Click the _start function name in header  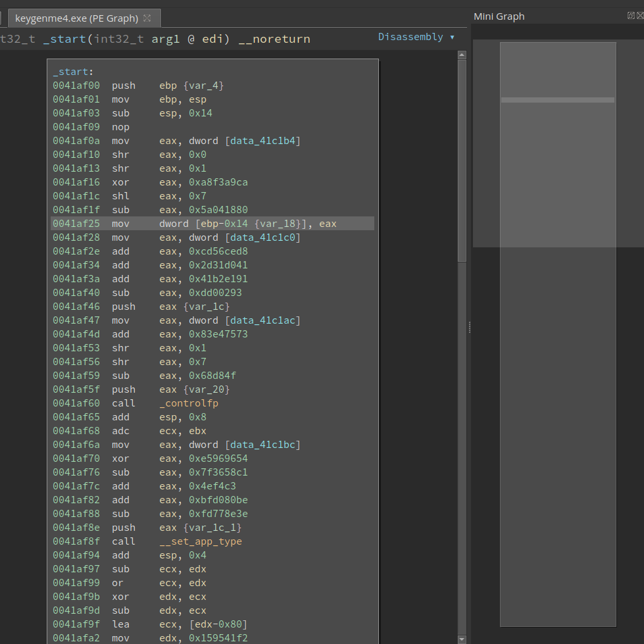coord(64,39)
